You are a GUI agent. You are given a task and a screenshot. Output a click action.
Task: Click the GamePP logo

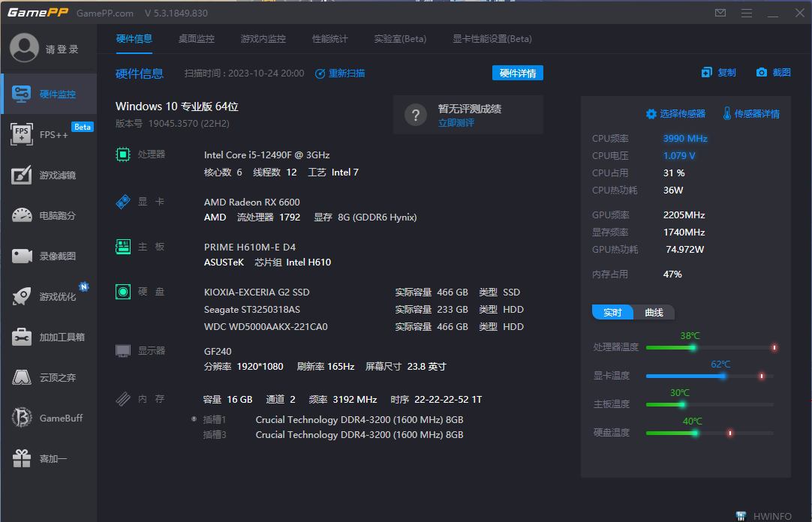click(x=38, y=13)
